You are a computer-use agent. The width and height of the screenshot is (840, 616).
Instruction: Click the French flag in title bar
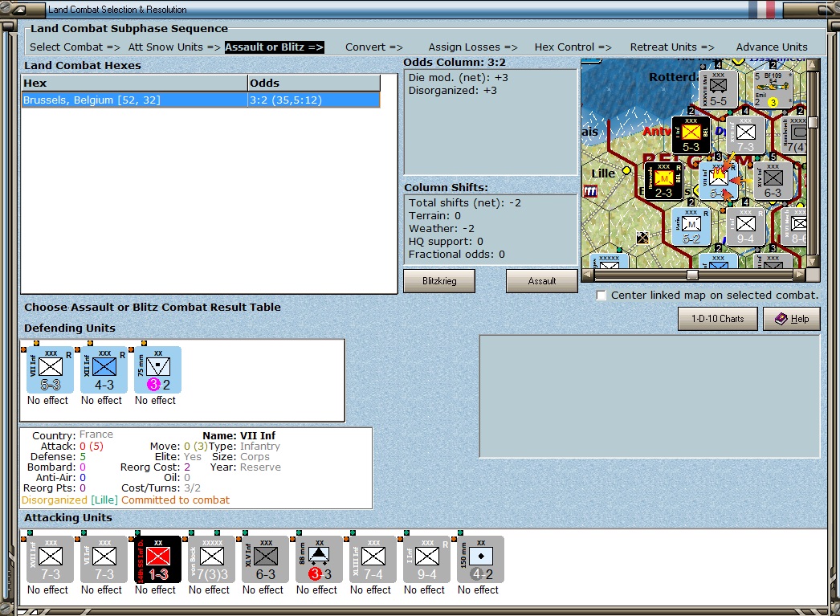point(762,9)
